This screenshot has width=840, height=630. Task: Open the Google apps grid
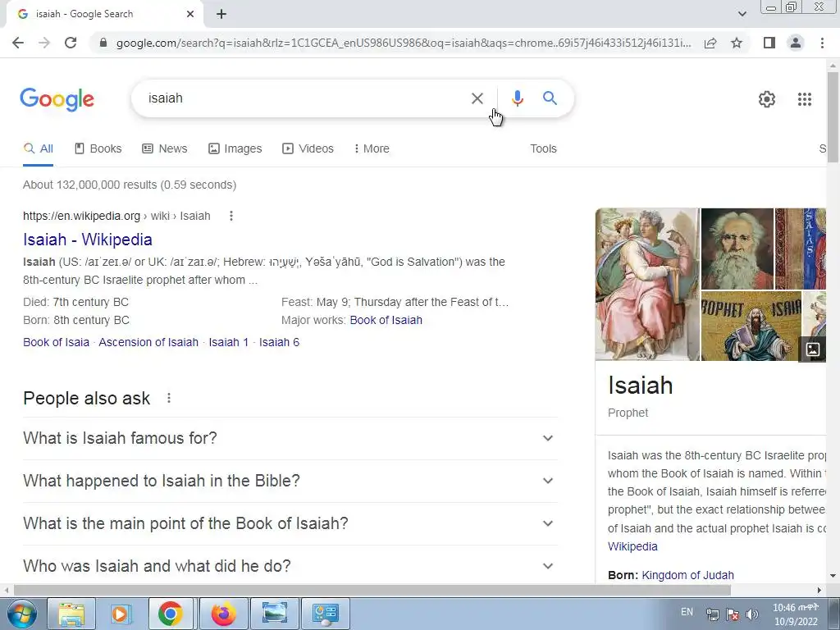[x=804, y=99]
